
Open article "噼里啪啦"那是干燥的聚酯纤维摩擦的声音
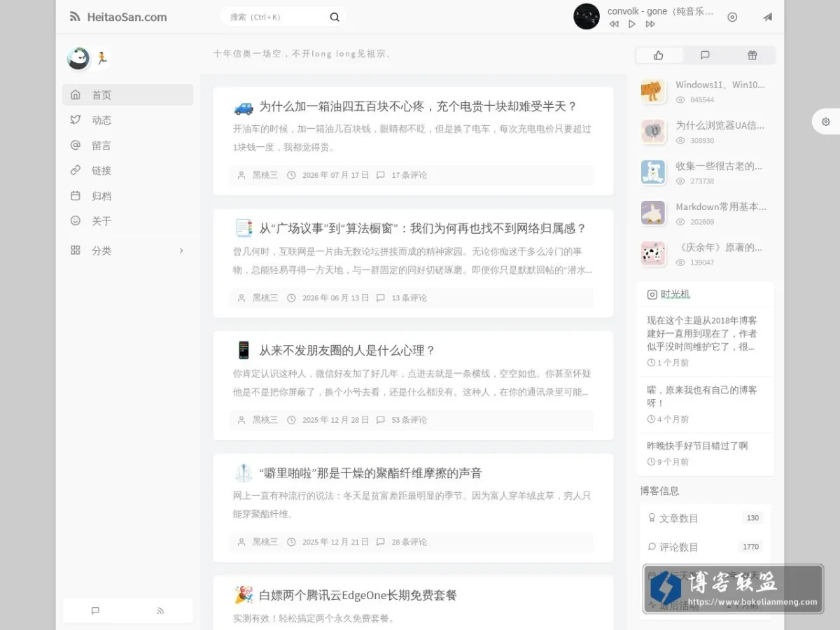(370, 472)
